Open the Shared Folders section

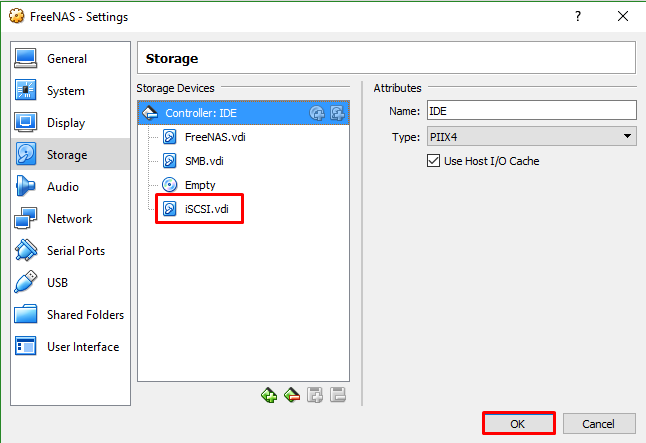(x=85, y=315)
